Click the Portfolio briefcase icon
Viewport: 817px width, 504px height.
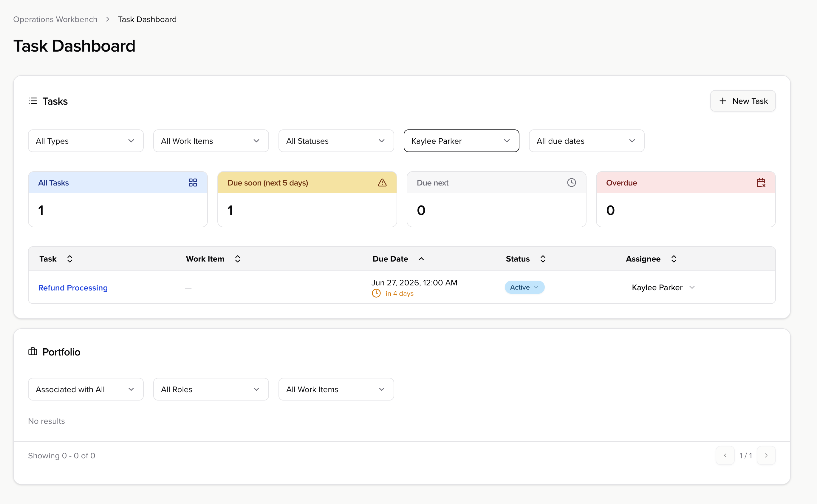[33, 352]
